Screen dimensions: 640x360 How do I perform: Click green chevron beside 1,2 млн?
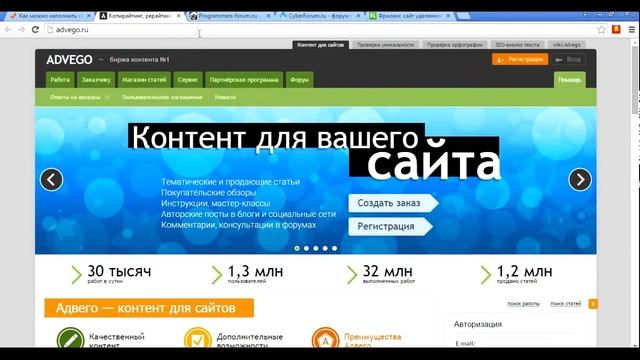pos(486,275)
